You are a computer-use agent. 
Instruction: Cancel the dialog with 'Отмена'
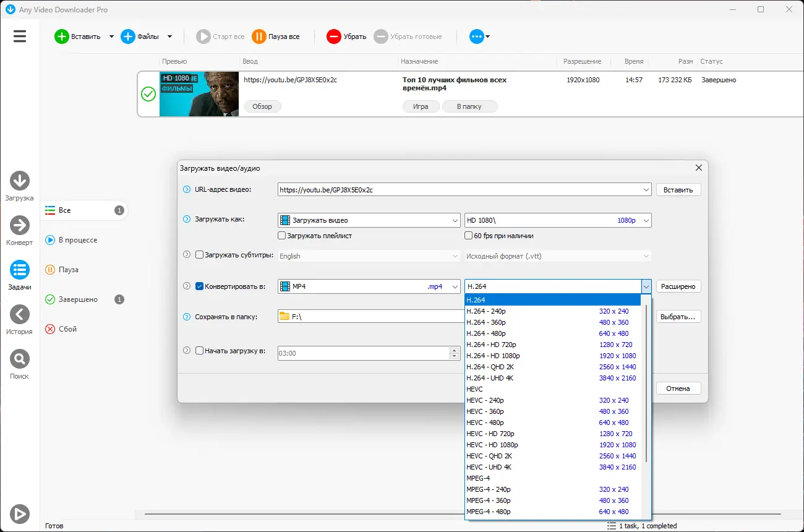[x=678, y=388]
